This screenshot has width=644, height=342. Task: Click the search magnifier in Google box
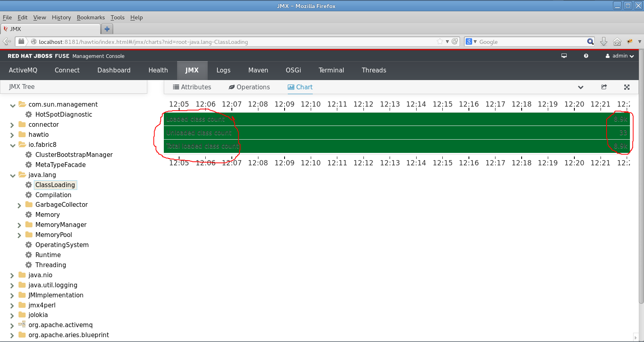point(590,41)
